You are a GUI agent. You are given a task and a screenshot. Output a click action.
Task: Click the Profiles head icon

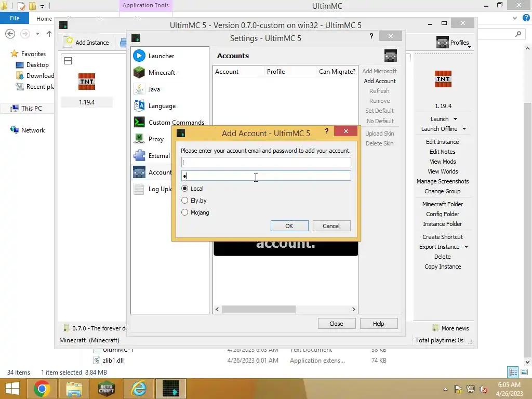(442, 43)
